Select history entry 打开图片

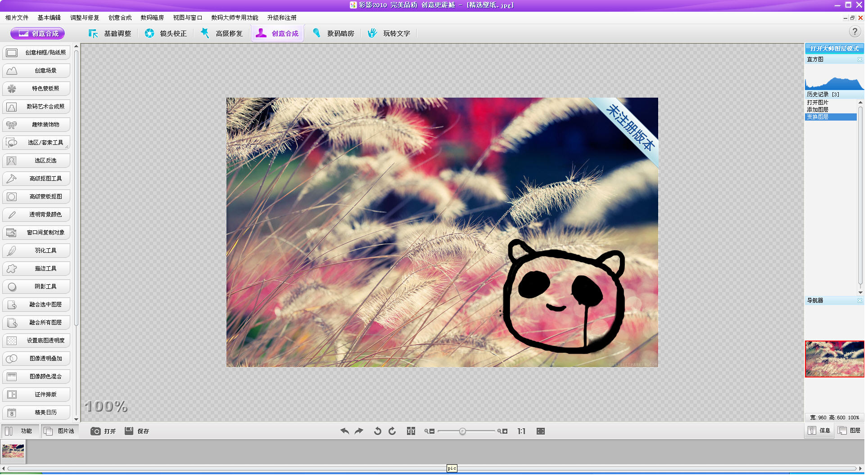(x=831, y=103)
